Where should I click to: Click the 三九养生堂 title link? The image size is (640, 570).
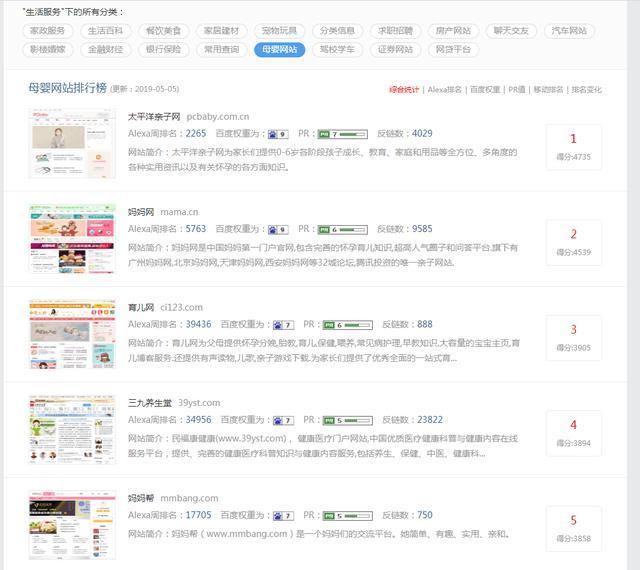coord(150,403)
